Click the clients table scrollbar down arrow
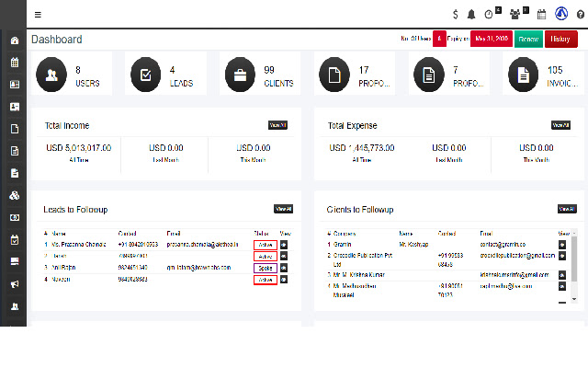The height and width of the screenshot is (368, 588). (x=573, y=299)
